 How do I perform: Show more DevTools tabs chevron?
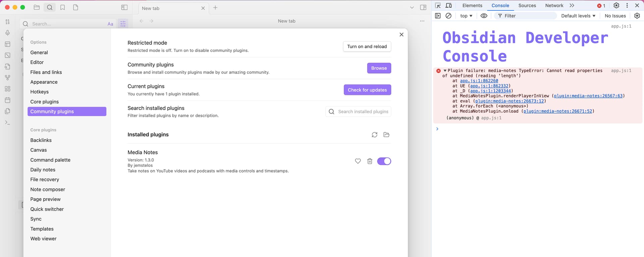[572, 5]
